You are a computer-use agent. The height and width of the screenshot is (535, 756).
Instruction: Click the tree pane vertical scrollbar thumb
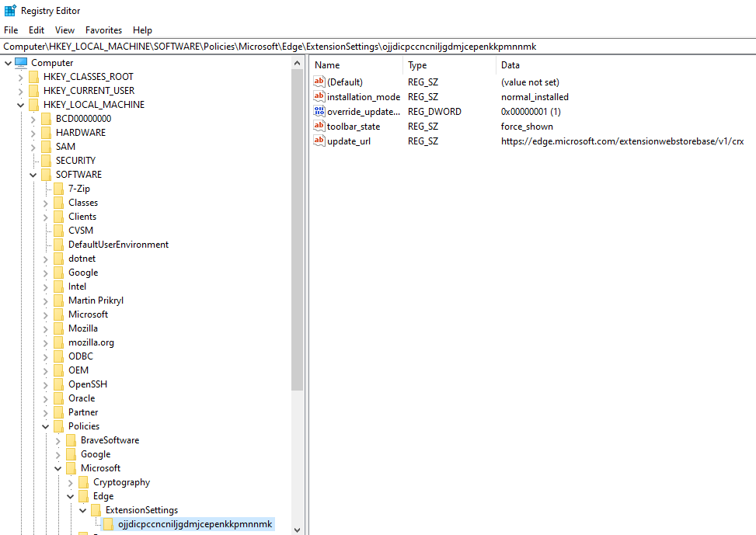(x=297, y=230)
